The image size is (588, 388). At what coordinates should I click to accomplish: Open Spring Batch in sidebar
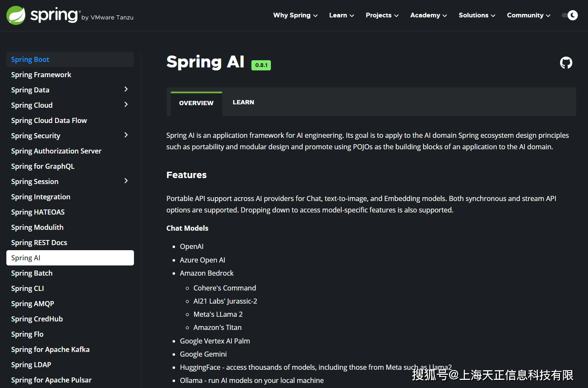pos(32,273)
